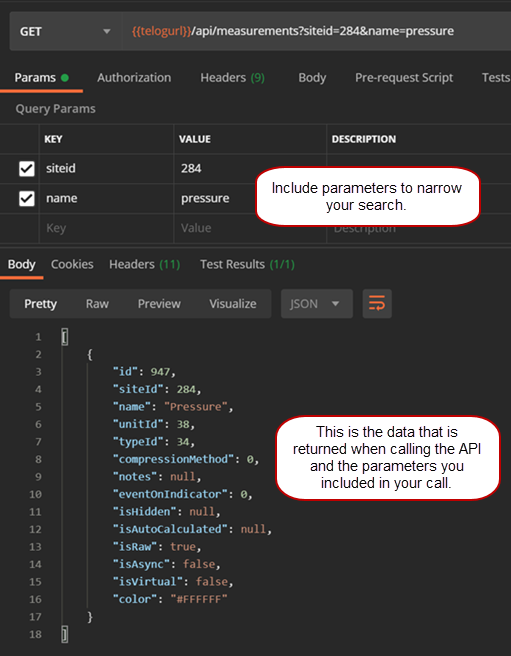The height and width of the screenshot is (656, 511).
Task: Click the DESCRIPTION column header
Action: pos(364,139)
